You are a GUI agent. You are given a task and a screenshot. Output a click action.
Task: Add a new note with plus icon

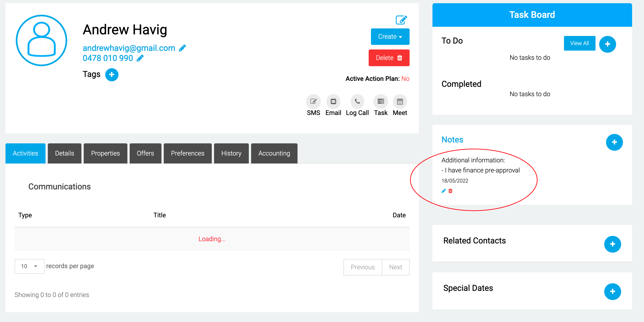coord(614,142)
